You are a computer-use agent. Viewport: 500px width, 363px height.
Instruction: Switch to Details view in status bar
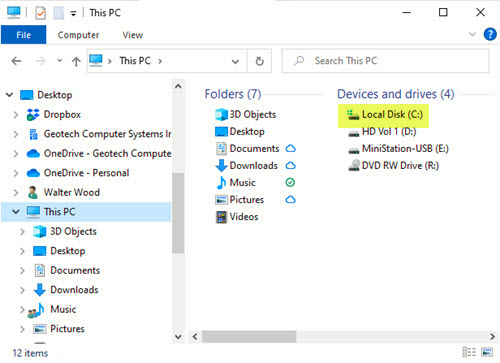pyautogui.click(x=469, y=352)
